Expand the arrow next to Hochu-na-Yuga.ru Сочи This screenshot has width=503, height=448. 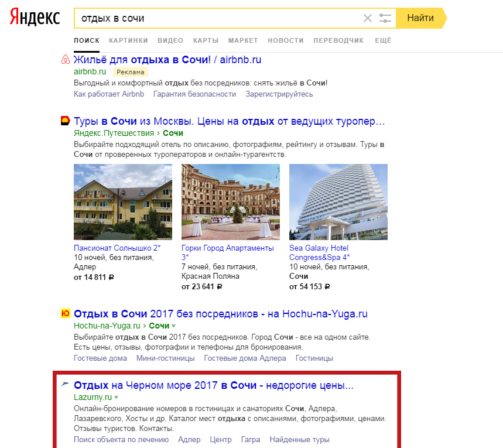click(x=173, y=326)
